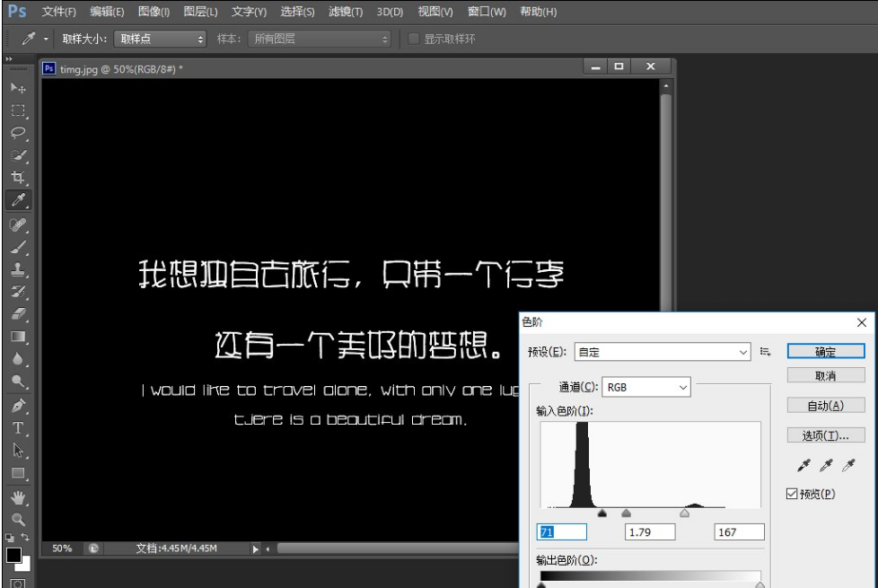Select the Clone Stamp tool
The height and width of the screenshot is (588, 878).
click(18, 269)
